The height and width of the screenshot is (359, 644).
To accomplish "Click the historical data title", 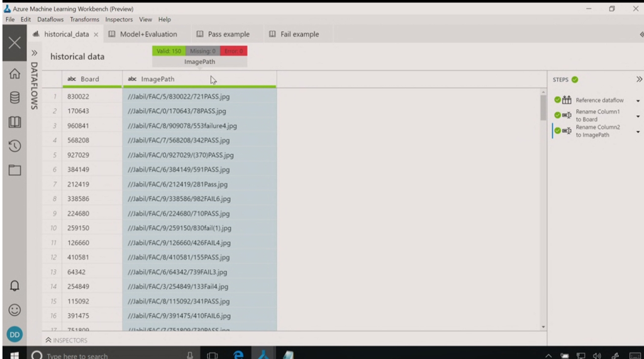I will click(77, 57).
